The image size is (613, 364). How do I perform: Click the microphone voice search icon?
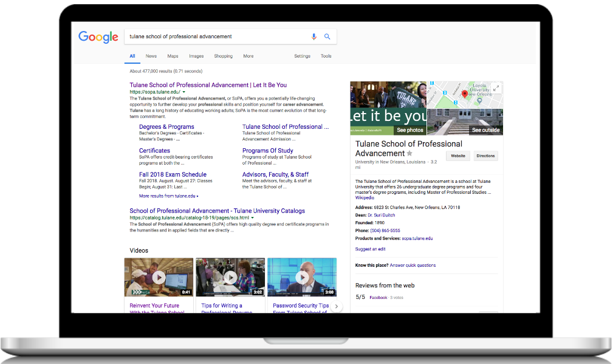(314, 36)
